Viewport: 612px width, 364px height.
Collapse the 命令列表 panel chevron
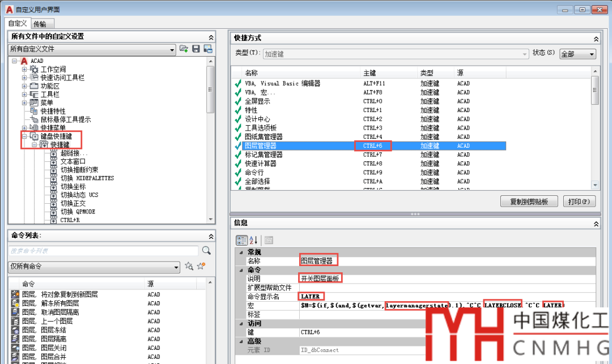(211, 236)
